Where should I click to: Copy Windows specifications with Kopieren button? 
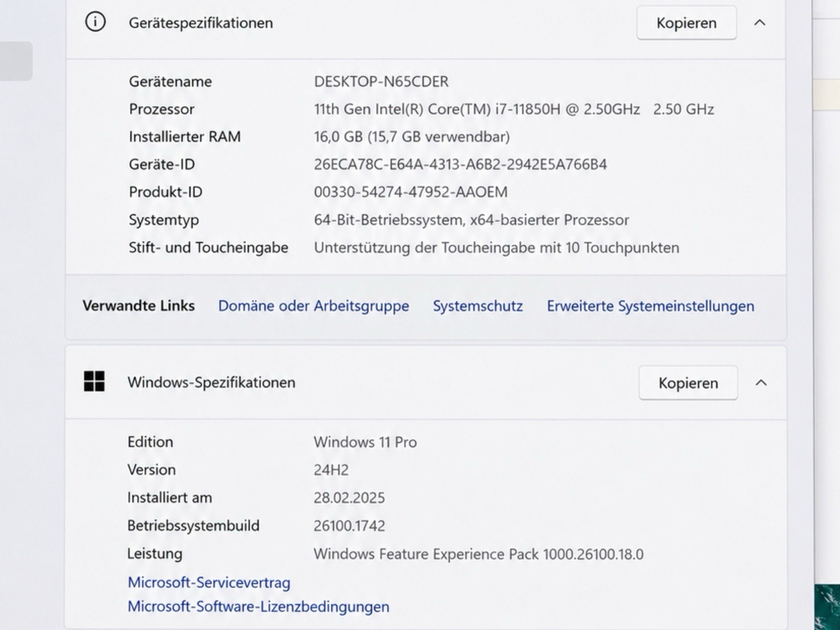688,383
